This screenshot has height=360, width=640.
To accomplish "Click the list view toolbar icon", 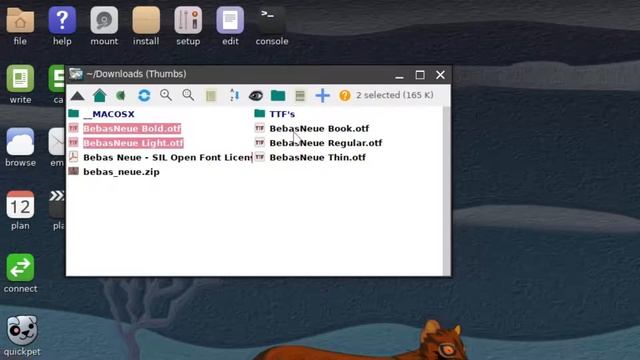I will click(x=211, y=96).
